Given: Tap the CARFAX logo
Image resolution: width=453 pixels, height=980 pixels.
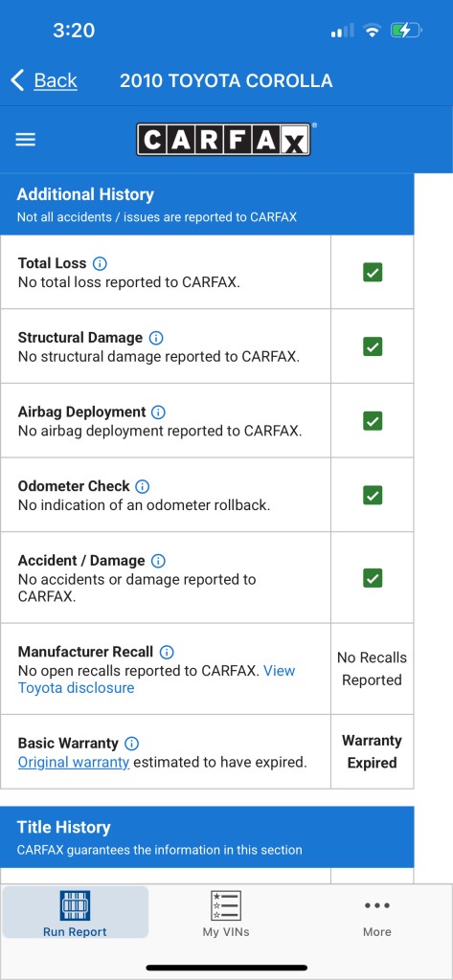Looking at the screenshot, I should pyautogui.click(x=224, y=139).
